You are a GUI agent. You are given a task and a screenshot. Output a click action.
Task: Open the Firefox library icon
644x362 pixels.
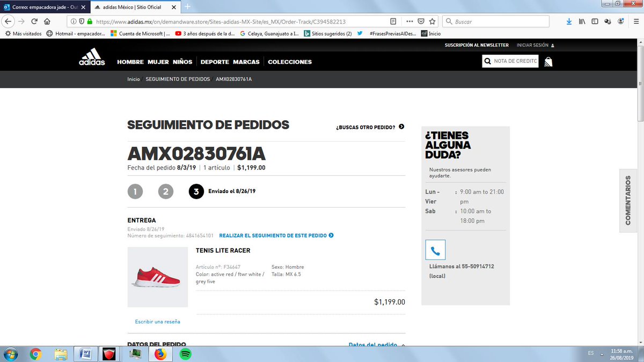click(x=582, y=22)
